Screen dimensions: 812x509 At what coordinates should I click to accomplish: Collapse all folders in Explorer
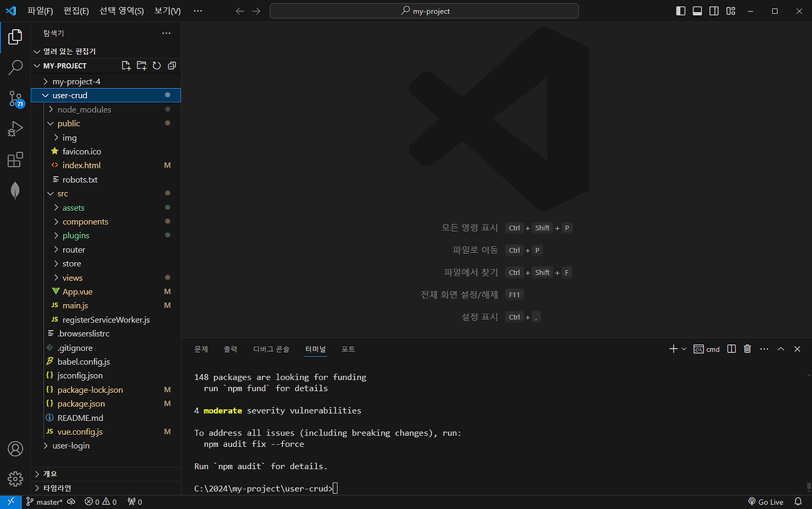tap(171, 65)
